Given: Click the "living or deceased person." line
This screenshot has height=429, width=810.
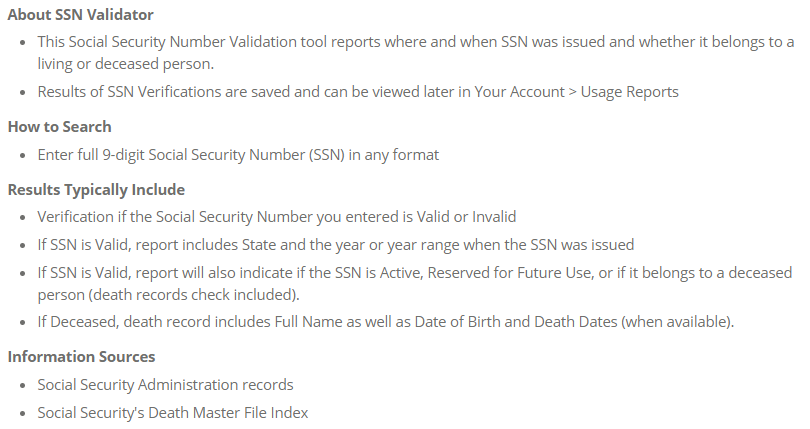Looking at the screenshot, I should 126,64.
